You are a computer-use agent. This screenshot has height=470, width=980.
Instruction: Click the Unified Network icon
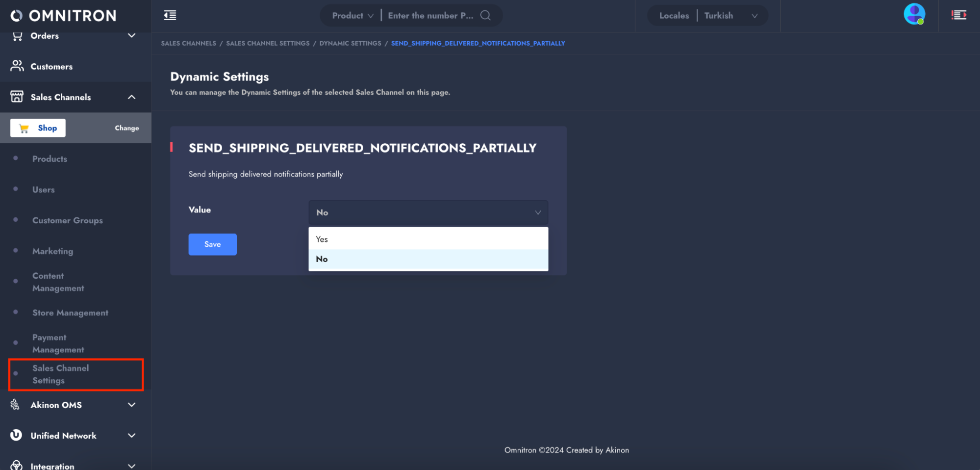[16, 435]
